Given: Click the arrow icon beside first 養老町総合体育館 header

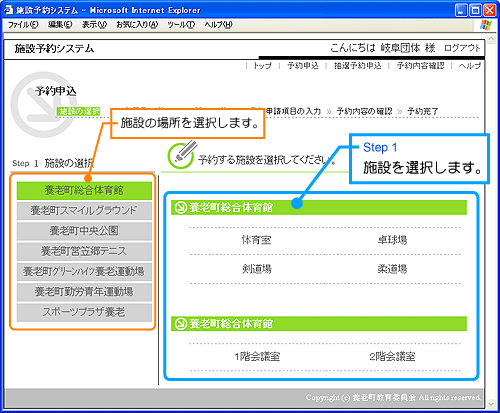Looking at the screenshot, I should click(x=180, y=208).
